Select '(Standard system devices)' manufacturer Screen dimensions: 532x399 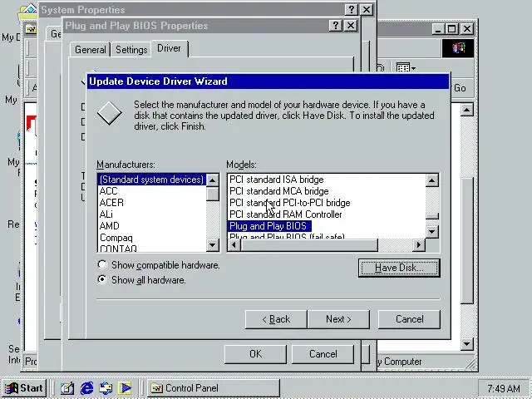point(151,180)
